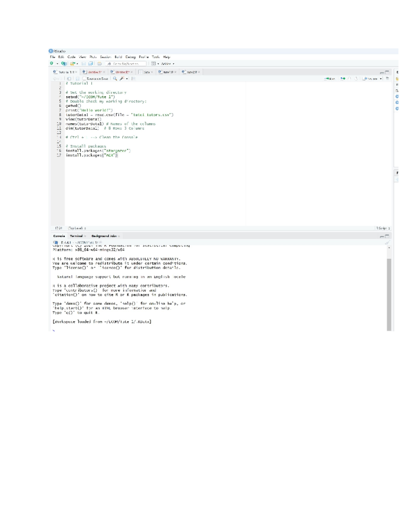Expand the Source button dropdown arrow

381,78
